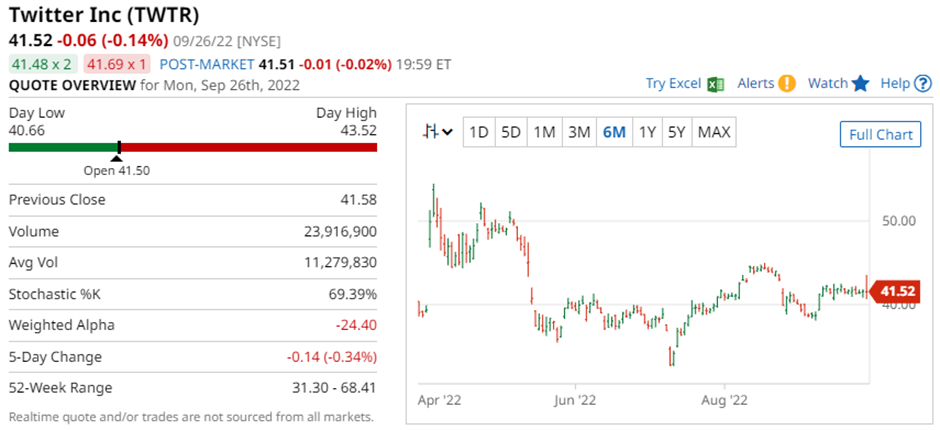The width and height of the screenshot is (940, 430).
Task: Click the green bid quote 41.48 x 2
Action: click(41, 63)
